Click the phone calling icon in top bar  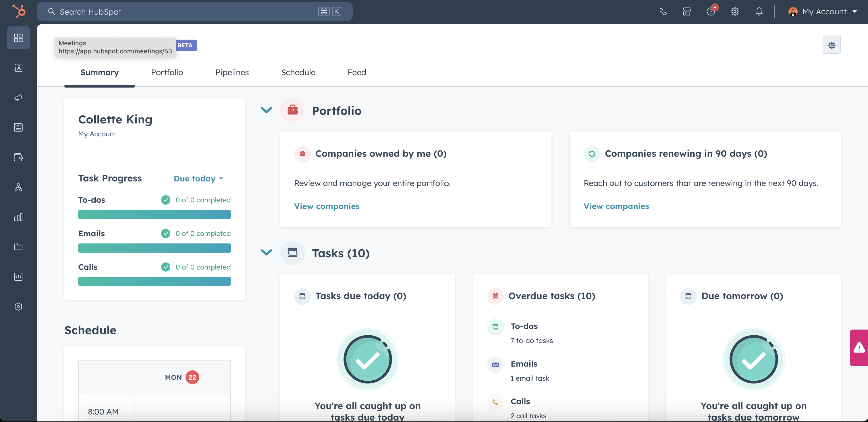tap(663, 11)
